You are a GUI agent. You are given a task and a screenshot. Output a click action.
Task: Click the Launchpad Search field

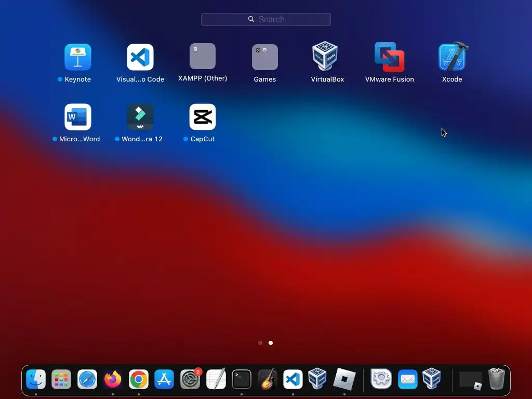pyautogui.click(x=266, y=19)
